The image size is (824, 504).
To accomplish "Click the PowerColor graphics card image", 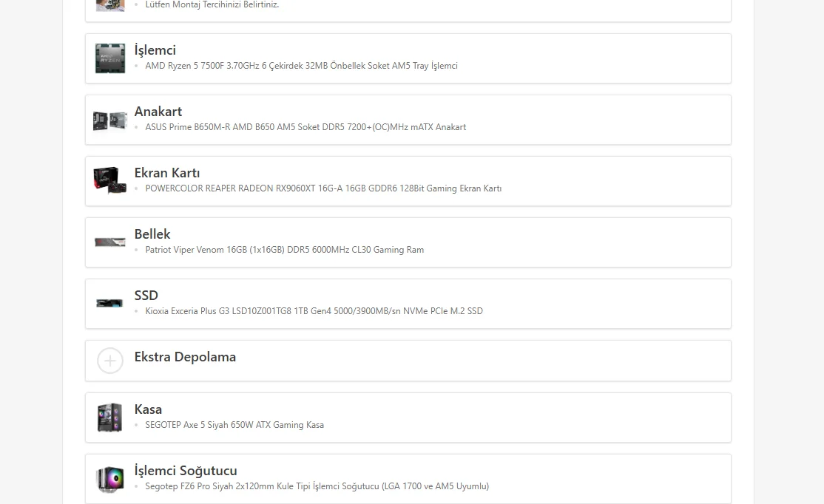I will coord(109,181).
